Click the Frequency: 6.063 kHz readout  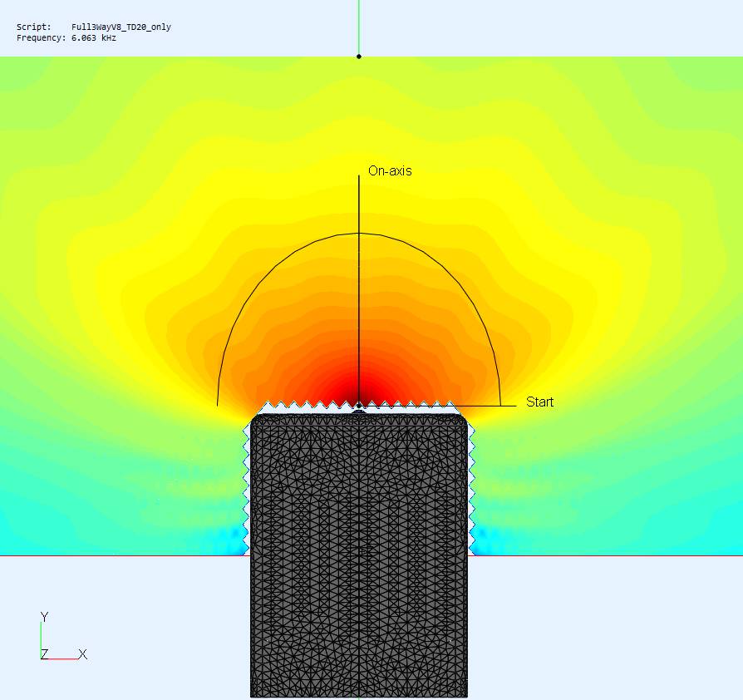tap(66, 38)
